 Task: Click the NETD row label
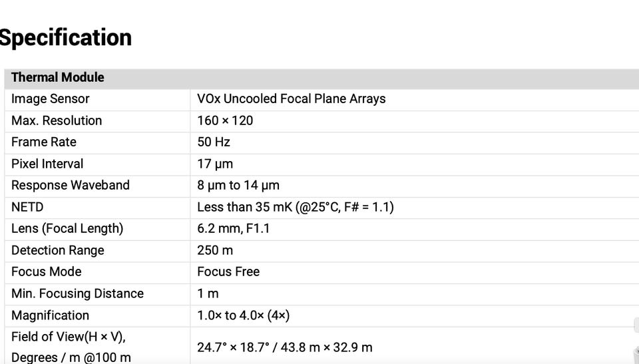(27, 207)
